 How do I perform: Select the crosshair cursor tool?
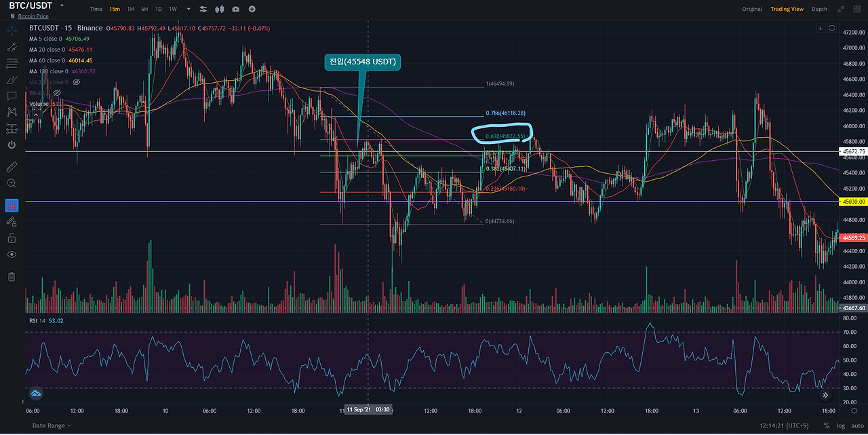click(12, 31)
